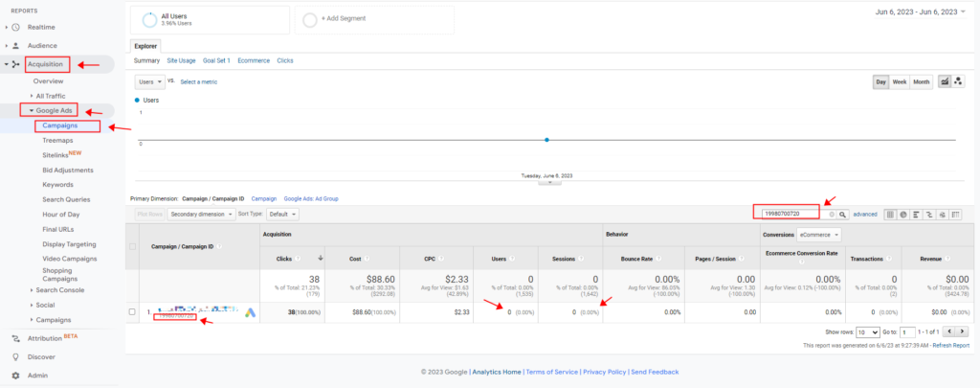Tick the checkbox for campaign row 1
Image resolution: width=980 pixels, height=388 pixels.
point(133,312)
